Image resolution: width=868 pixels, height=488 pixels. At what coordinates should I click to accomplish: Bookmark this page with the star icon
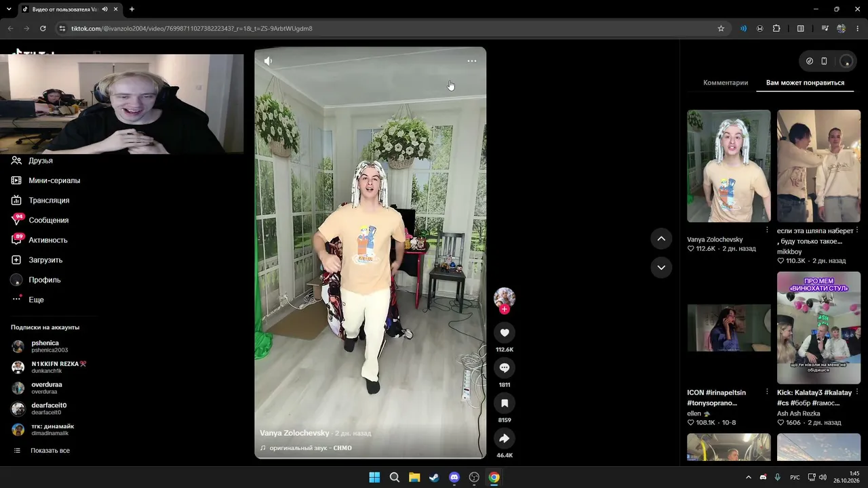tap(721, 28)
